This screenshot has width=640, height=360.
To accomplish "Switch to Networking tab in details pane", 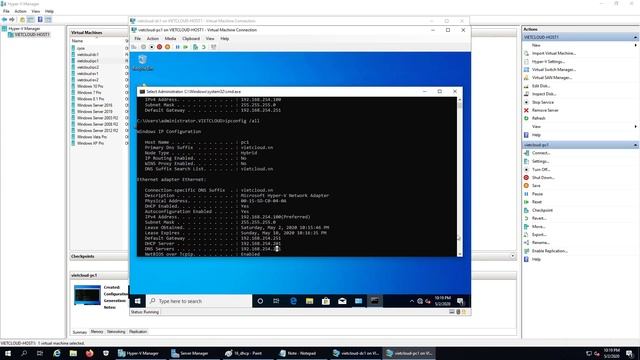I will (116, 332).
